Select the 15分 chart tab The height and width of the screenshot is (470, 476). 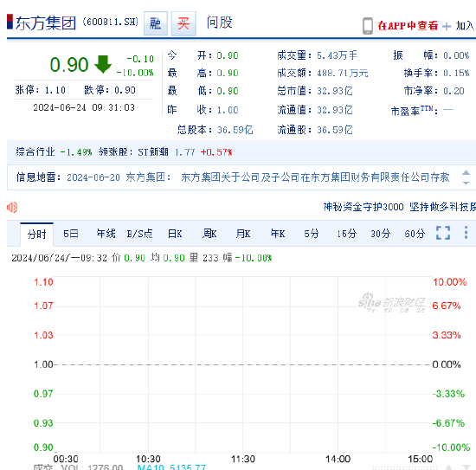346,234
